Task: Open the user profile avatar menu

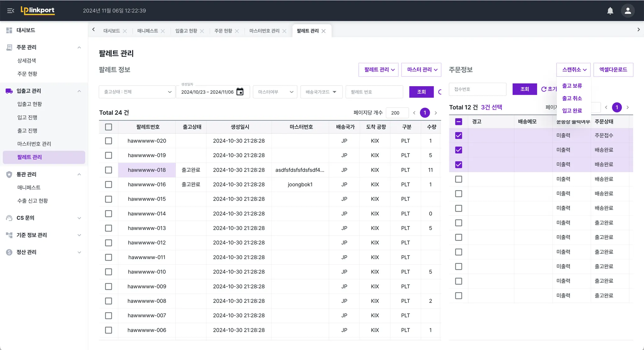Action: point(628,11)
